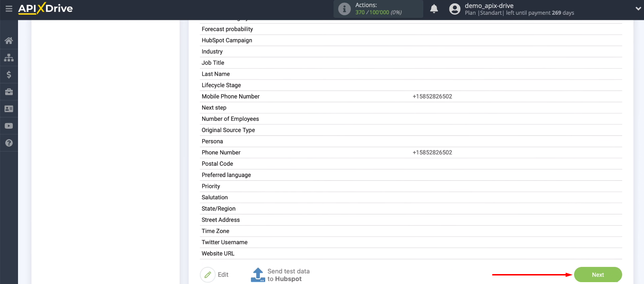644x284 pixels.
Task: Select the Phone Number label
Action: (x=221, y=152)
